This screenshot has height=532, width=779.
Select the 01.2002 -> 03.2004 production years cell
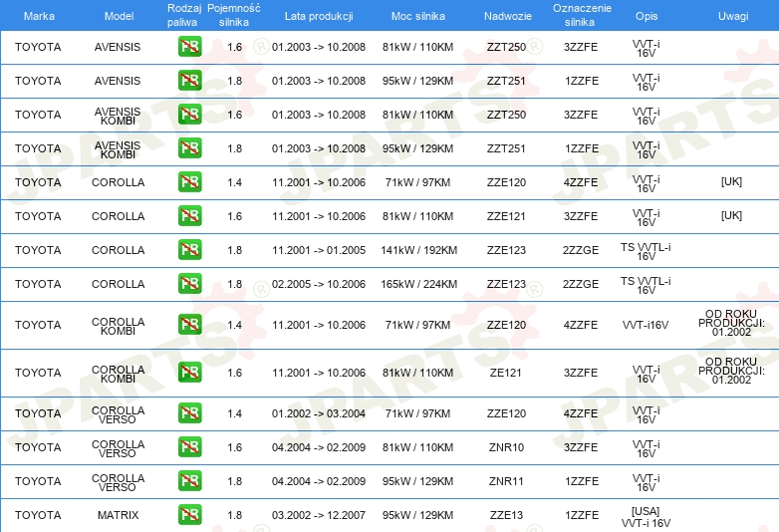coord(319,413)
